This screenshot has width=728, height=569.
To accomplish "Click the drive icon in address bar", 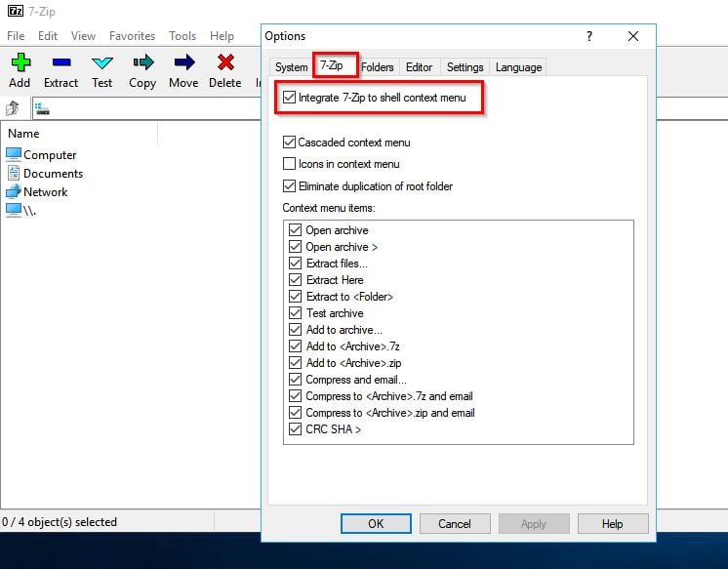I will tap(42, 109).
